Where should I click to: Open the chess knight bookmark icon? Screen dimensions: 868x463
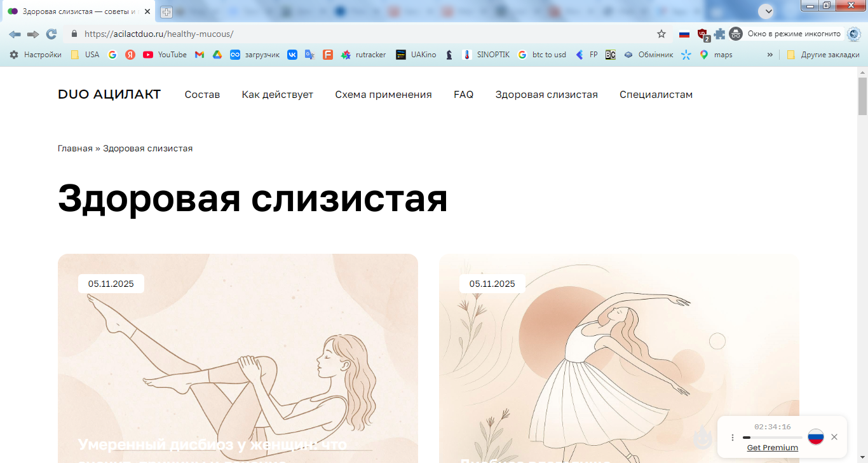pos(449,55)
